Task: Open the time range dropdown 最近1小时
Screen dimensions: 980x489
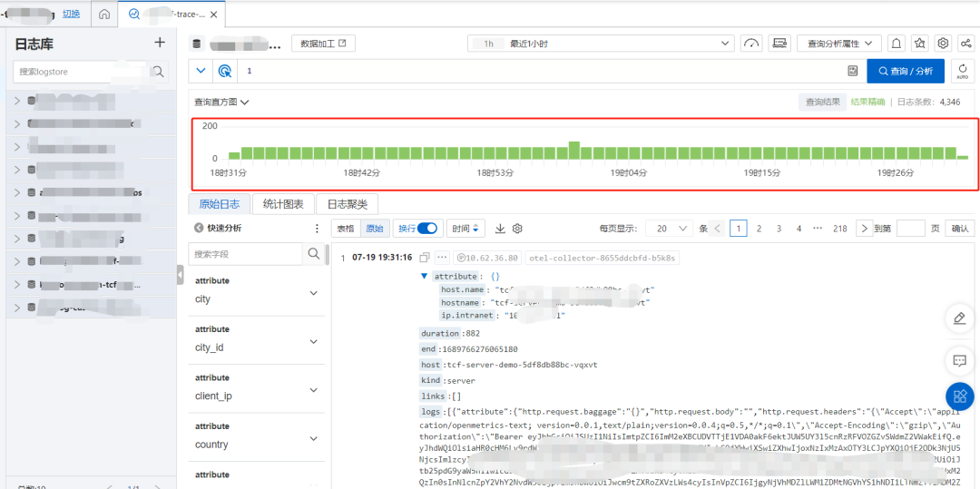Action: point(602,44)
